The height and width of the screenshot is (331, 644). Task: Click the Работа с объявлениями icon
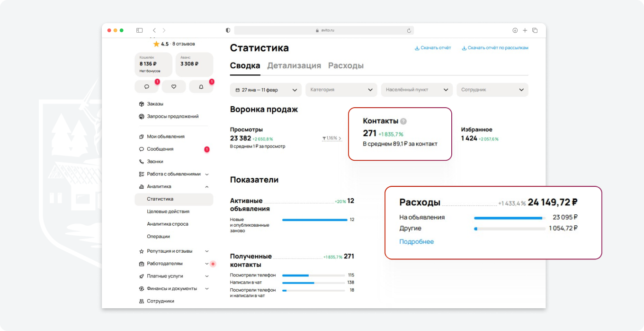[x=141, y=174]
